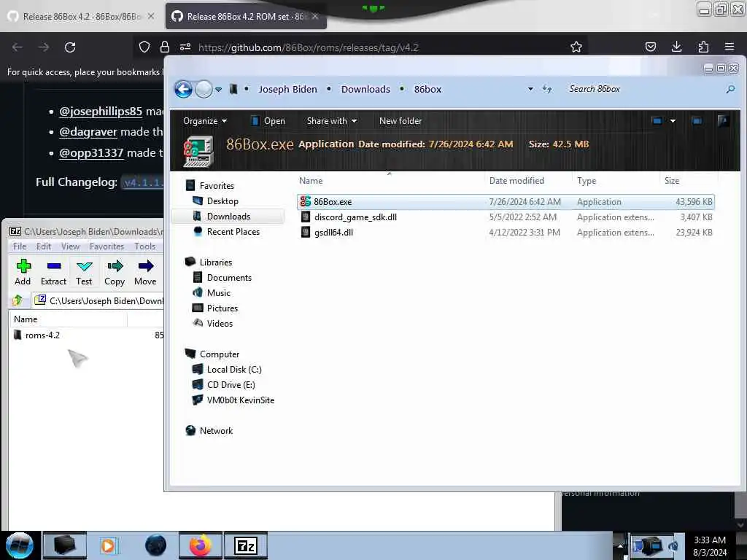The image size is (747, 560).
Task: Click the Explorer refresh icon
Action: [547, 89]
